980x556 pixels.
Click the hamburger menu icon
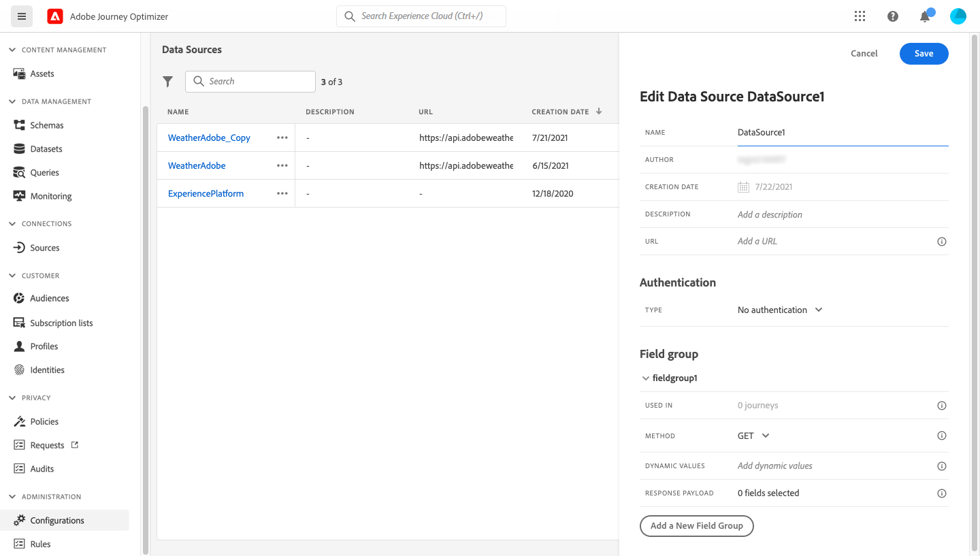(x=22, y=16)
